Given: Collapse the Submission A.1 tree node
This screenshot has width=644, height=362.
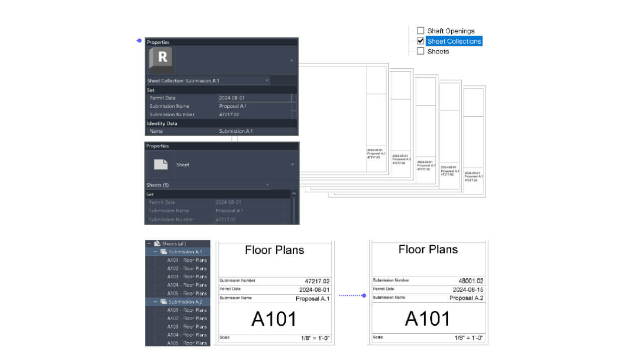Looking at the screenshot, I should tap(155, 251).
